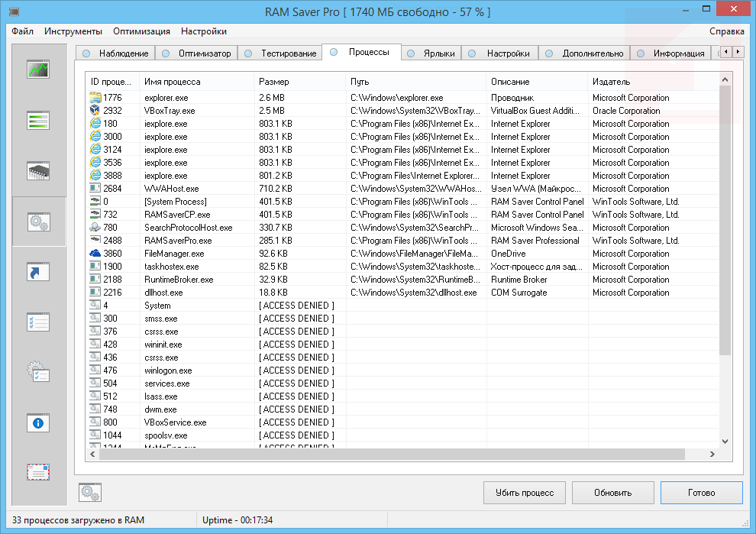
Task: Click the greyed icon for System process 4
Action: coord(95,306)
